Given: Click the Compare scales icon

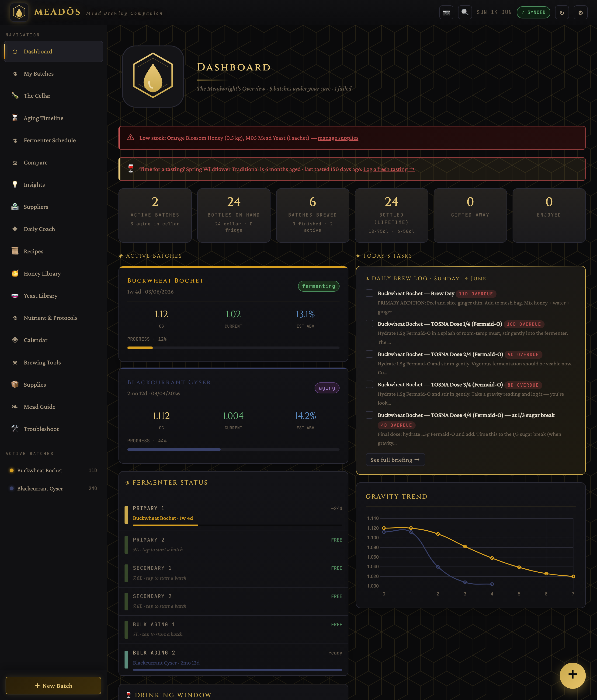Looking at the screenshot, I should [15, 162].
